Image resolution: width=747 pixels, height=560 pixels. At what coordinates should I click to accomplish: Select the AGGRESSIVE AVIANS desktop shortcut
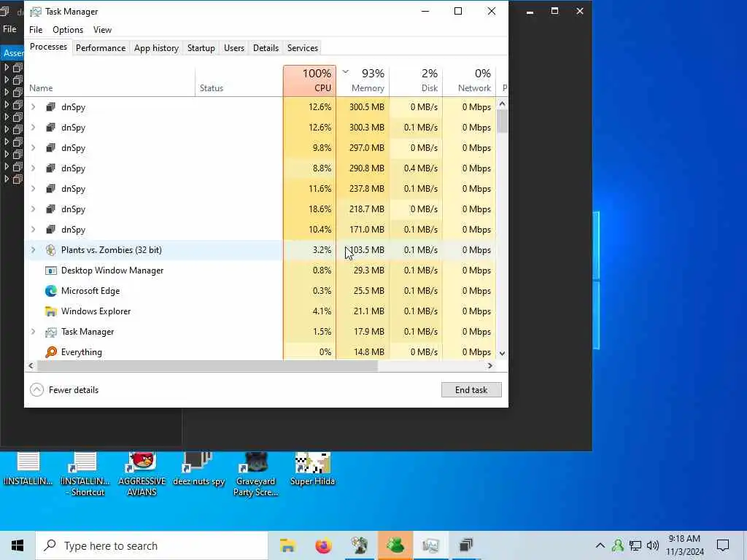pos(142,474)
